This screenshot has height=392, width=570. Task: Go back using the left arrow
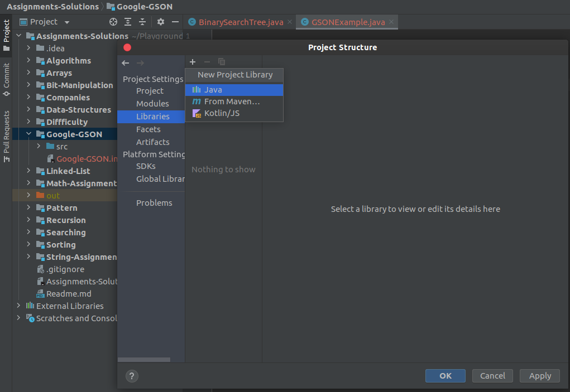(126, 63)
